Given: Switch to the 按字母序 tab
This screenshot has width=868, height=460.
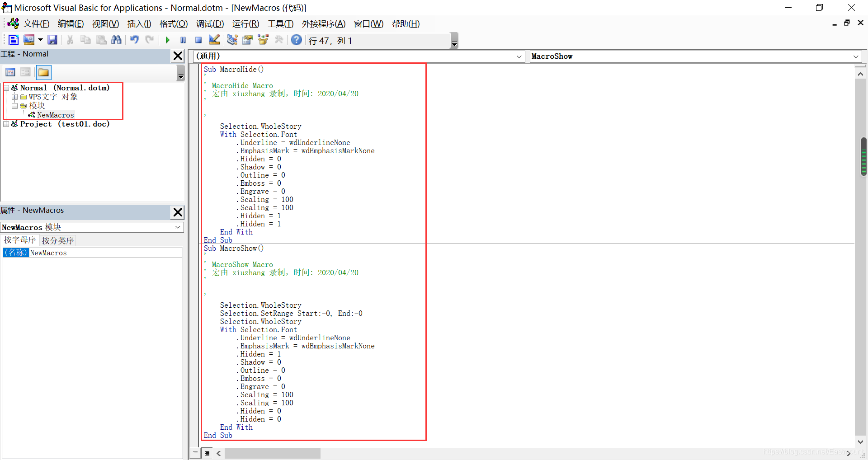Looking at the screenshot, I should tap(20, 240).
